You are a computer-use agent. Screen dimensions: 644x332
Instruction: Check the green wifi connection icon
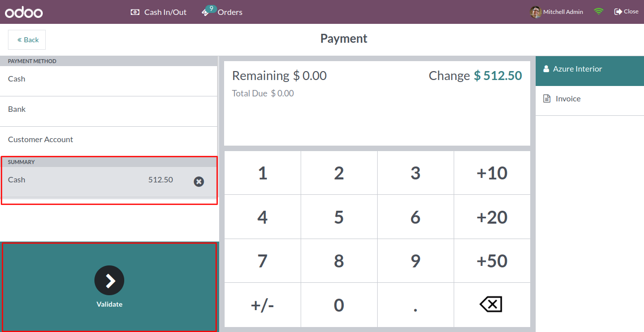(599, 11)
